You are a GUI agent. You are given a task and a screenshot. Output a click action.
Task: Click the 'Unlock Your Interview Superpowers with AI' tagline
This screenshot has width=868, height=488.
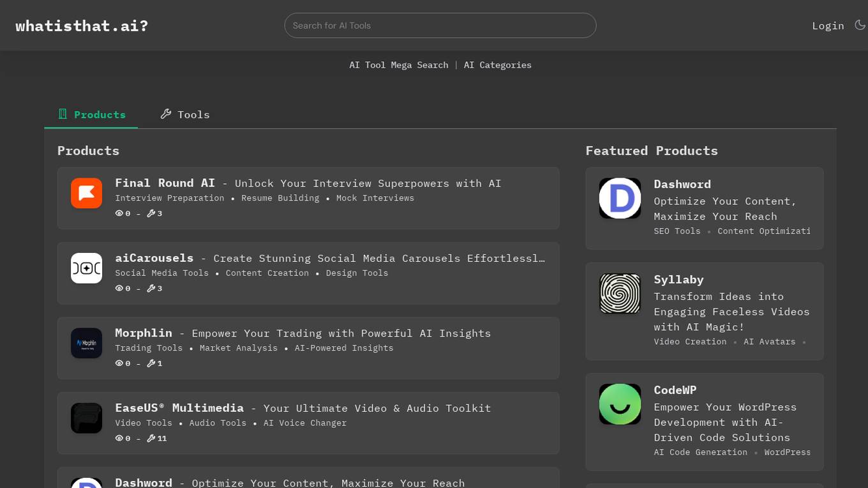(x=368, y=183)
